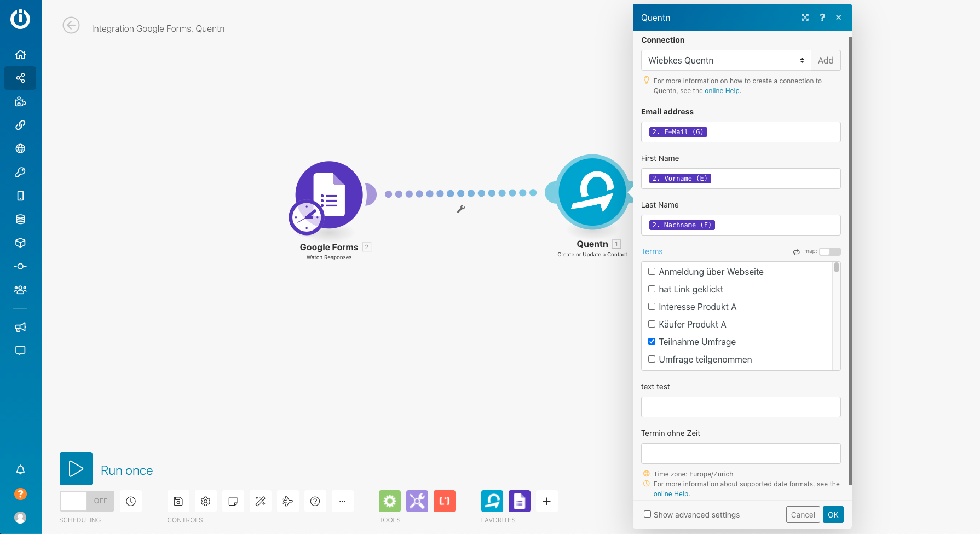Click the OK button
The width and height of the screenshot is (980, 534).
(x=833, y=515)
